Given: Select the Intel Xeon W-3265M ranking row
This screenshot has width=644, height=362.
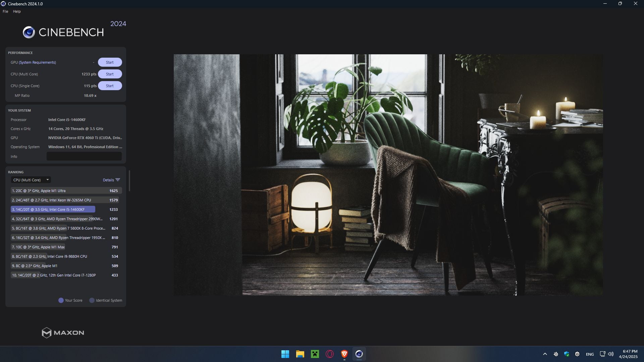Looking at the screenshot, I should [66, 200].
